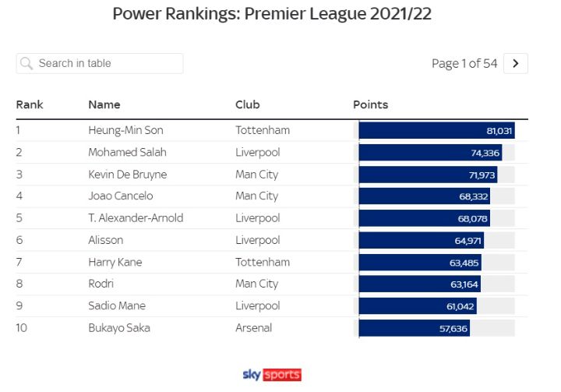561x392 pixels.
Task: Select T. Alexander-Arnold's name
Action: tap(136, 218)
